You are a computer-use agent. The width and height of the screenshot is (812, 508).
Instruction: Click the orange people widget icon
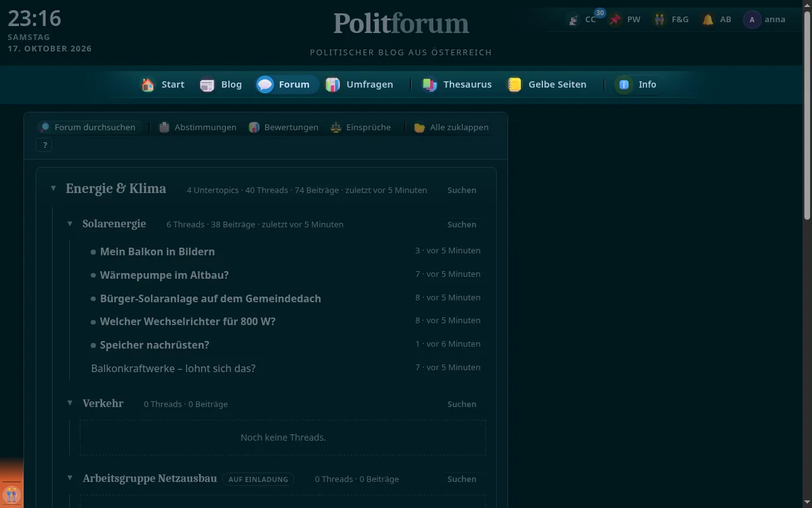[x=11, y=495]
